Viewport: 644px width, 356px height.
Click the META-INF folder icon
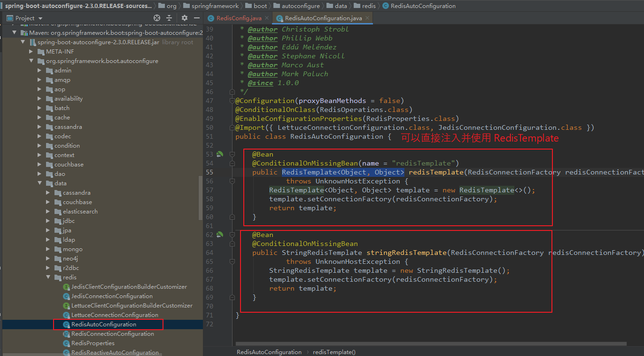[x=41, y=52]
